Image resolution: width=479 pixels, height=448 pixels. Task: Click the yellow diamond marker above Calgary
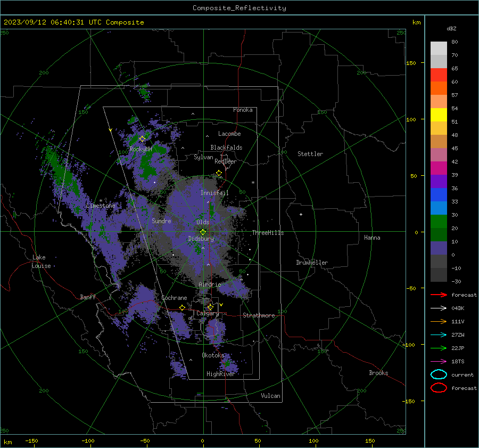(x=210, y=307)
